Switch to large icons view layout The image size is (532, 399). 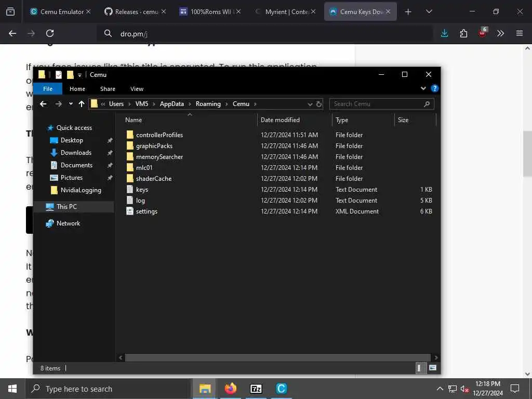point(433,368)
